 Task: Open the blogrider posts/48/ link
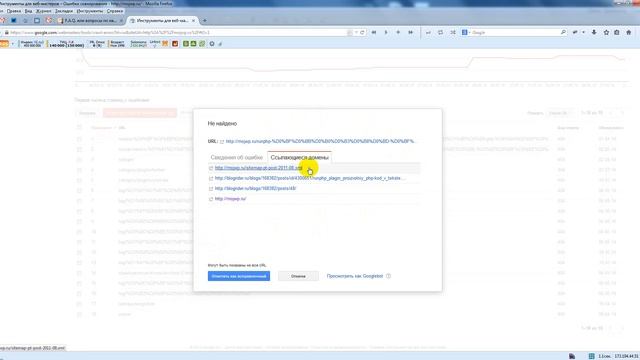pos(255,189)
